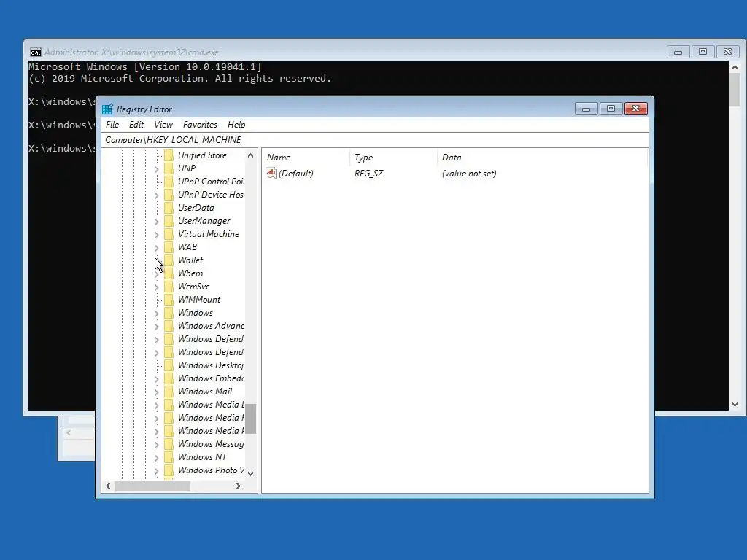Click the tree pane horizontal scrollbar thumb

[x=152, y=486]
